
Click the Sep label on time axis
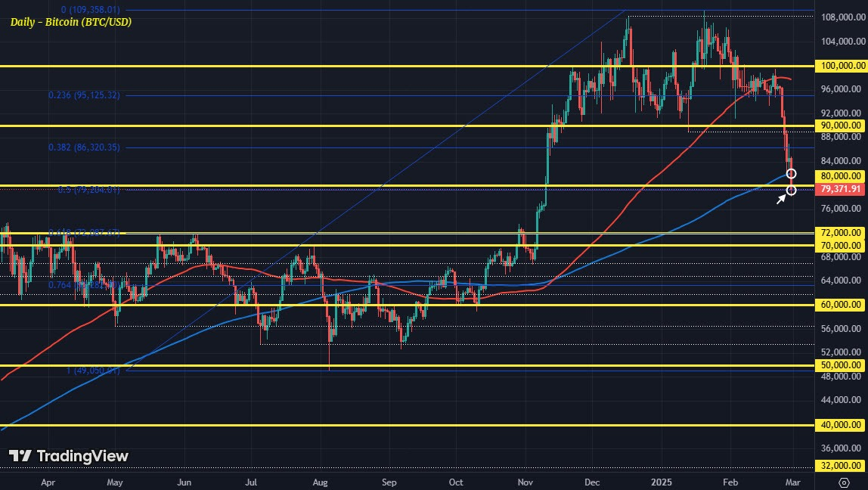click(x=389, y=482)
